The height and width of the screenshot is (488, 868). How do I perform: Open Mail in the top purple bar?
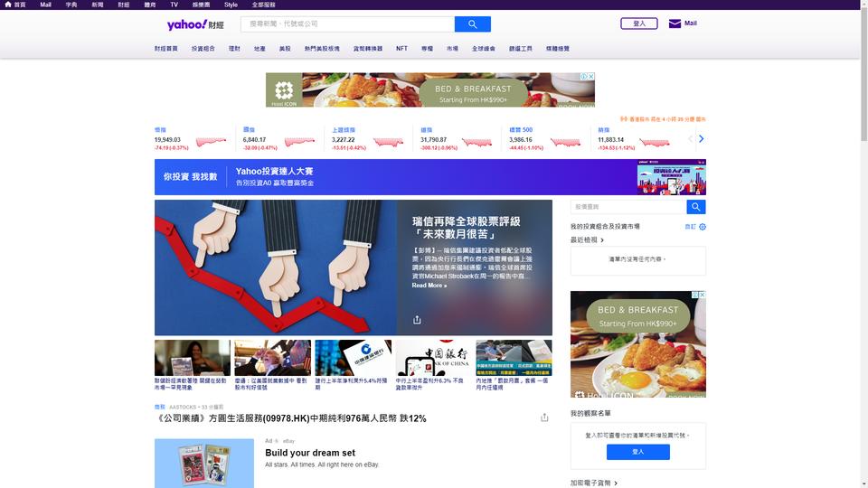click(x=45, y=5)
